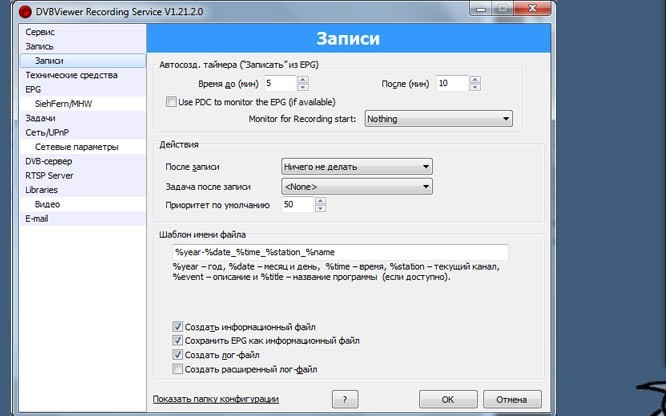Uncheck Создать информационный файл checkbox
The width and height of the screenshot is (666, 416).
(x=177, y=326)
